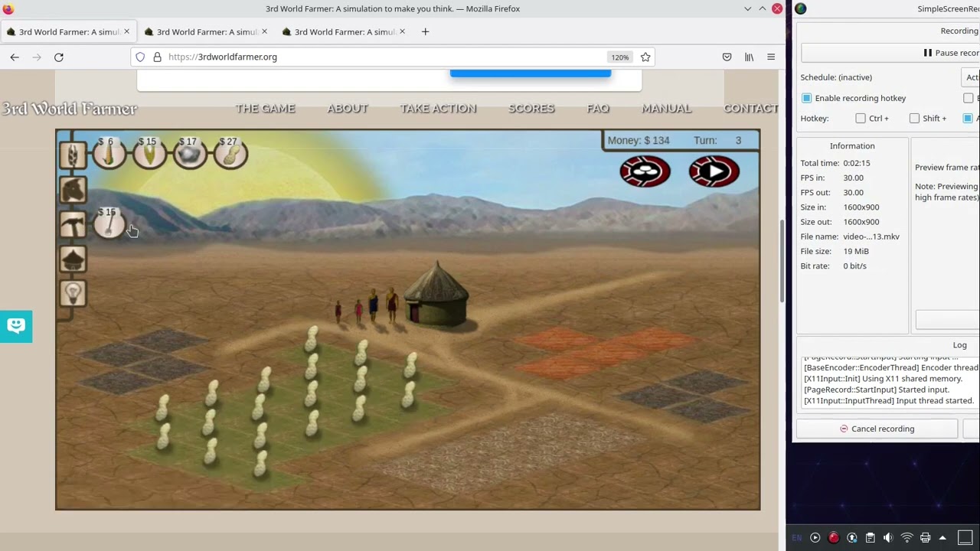Click the red family icon button
The image size is (980, 551).
[645, 171]
